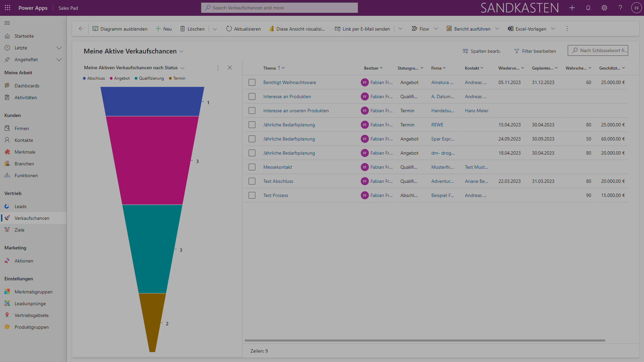Image resolution: width=644 pixels, height=362 pixels.
Task: Select checkbox for Test Abschluss row
Action: [252, 181]
